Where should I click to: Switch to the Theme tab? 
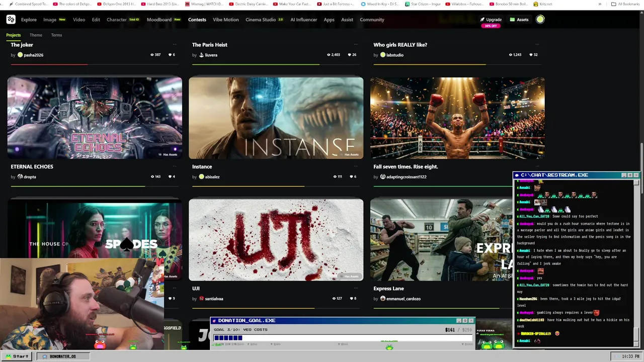pyautogui.click(x=36, y=35)
